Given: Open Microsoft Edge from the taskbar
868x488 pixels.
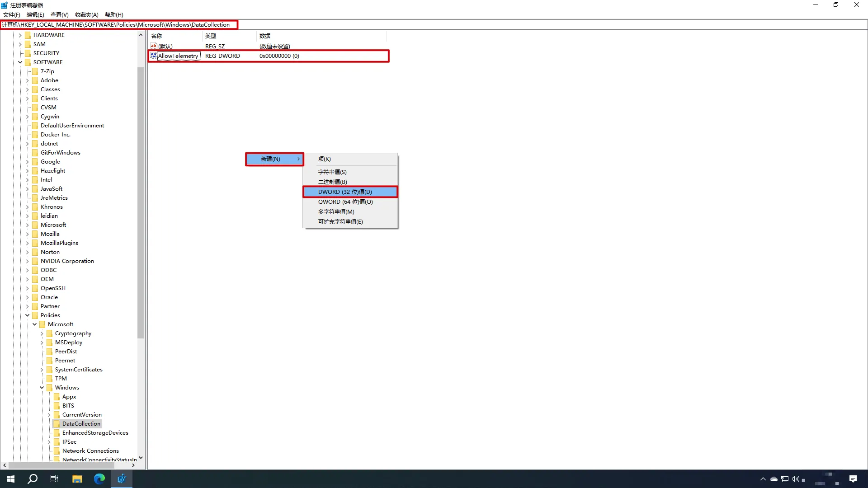Looking at the screenshot, I should click(x=99, y=479).
